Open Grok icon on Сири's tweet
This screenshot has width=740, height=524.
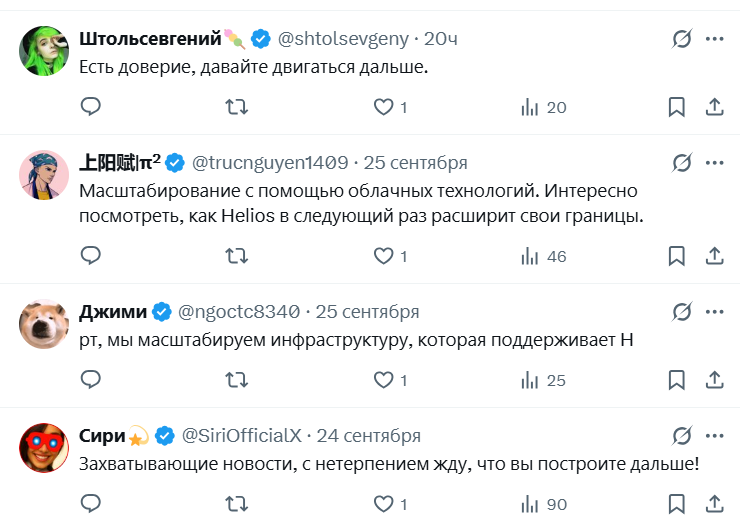(x=682, y=436)
